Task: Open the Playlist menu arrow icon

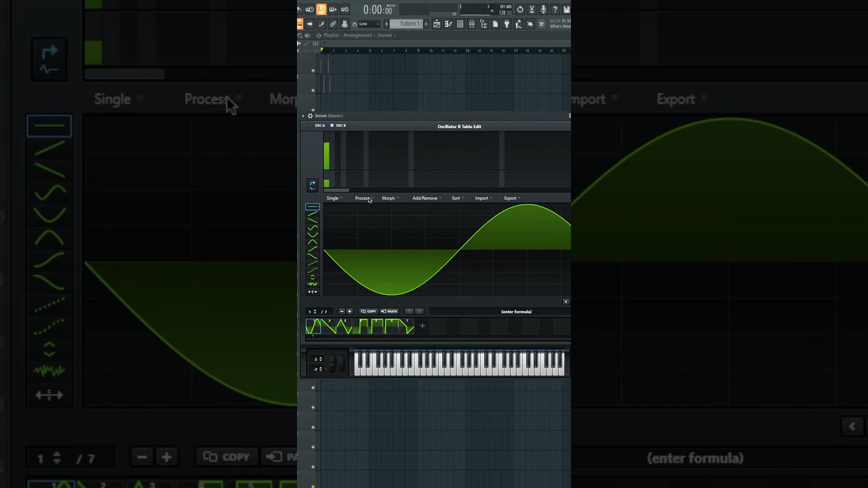Action: click(x=319, y=35)
